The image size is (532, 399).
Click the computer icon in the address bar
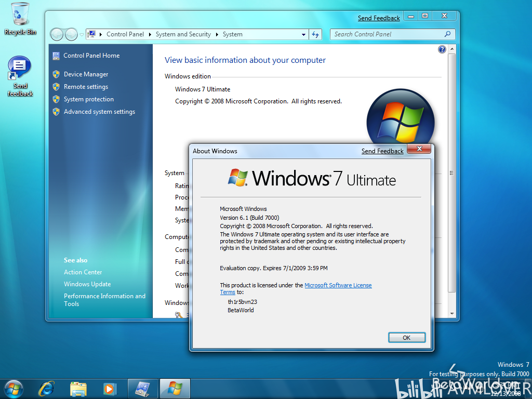pos(91,34)
